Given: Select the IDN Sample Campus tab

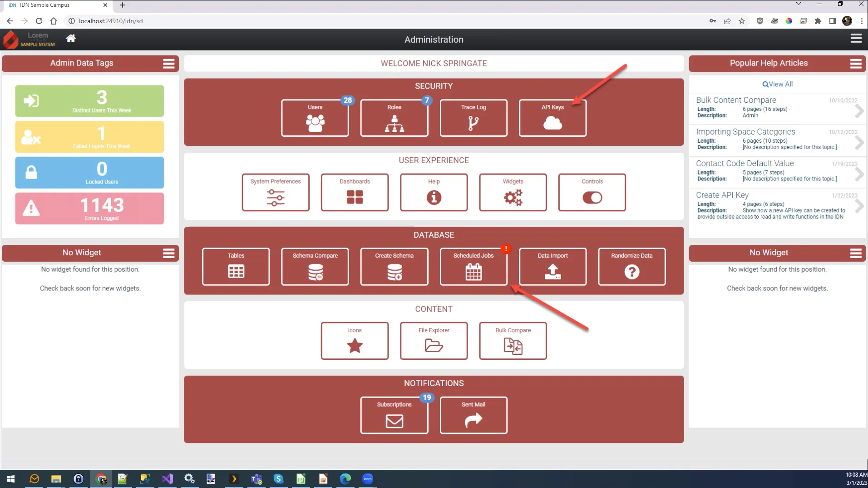Looking at the screenshot, I should [x=57, y=5].
